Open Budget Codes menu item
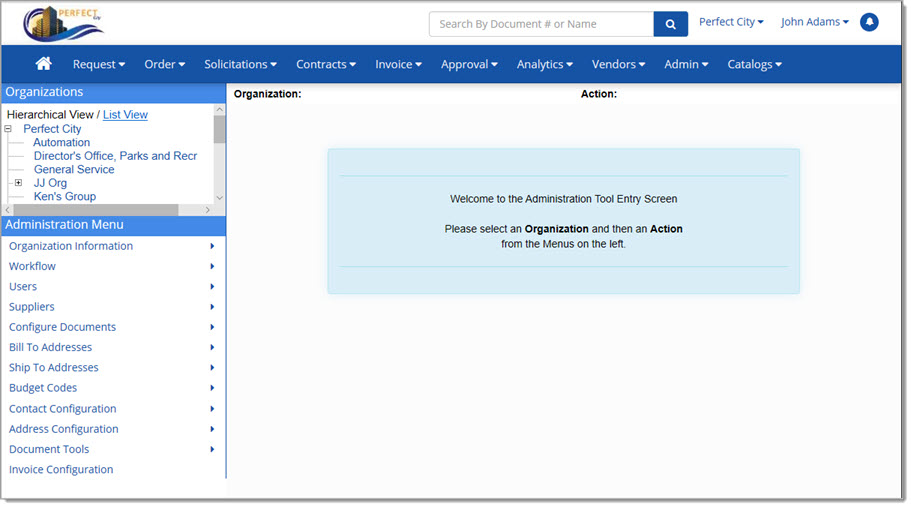 coord(42,388)
